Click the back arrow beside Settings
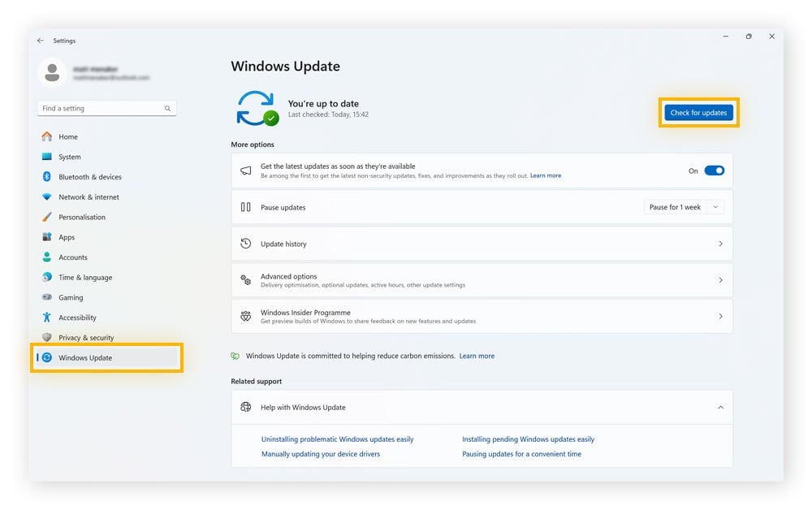Screen dimensions: 812x510 (41, 41)
